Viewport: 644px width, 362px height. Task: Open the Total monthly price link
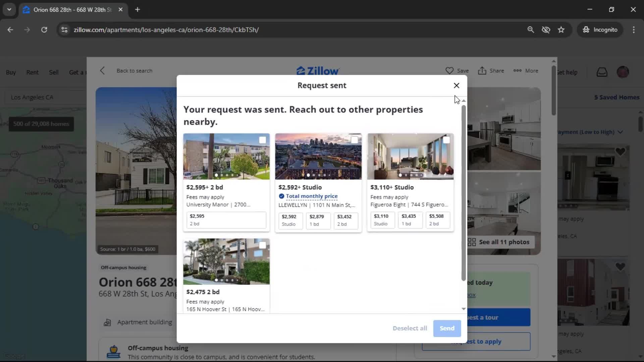point(311,196)
